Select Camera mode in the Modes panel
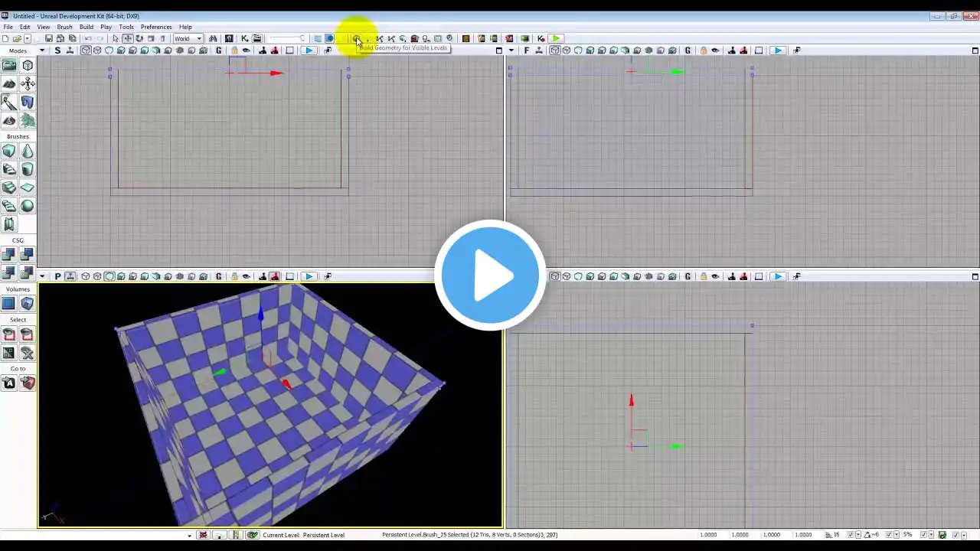Image resolution: width=980 pixels, height=551 pixels. pos(9,66)
